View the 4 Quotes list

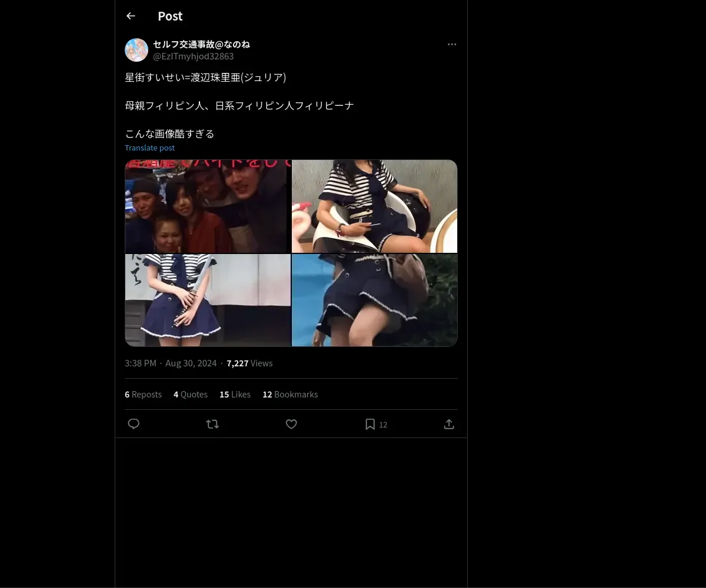point(191,394)
